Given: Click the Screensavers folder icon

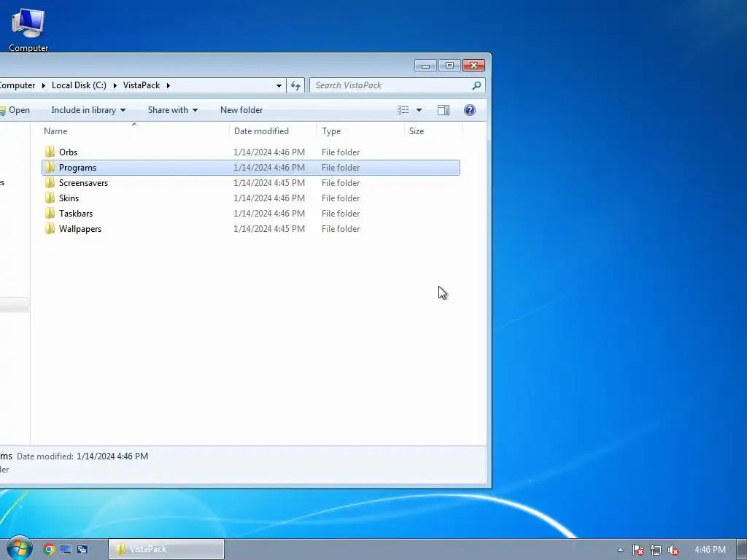Looking at the screenshot, I should click(x=50, y=182).
